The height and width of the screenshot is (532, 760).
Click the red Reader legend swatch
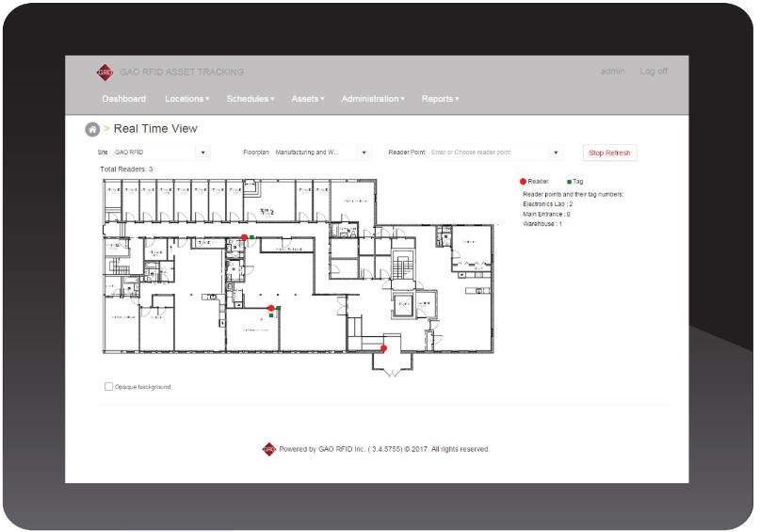tap(524, 181)
